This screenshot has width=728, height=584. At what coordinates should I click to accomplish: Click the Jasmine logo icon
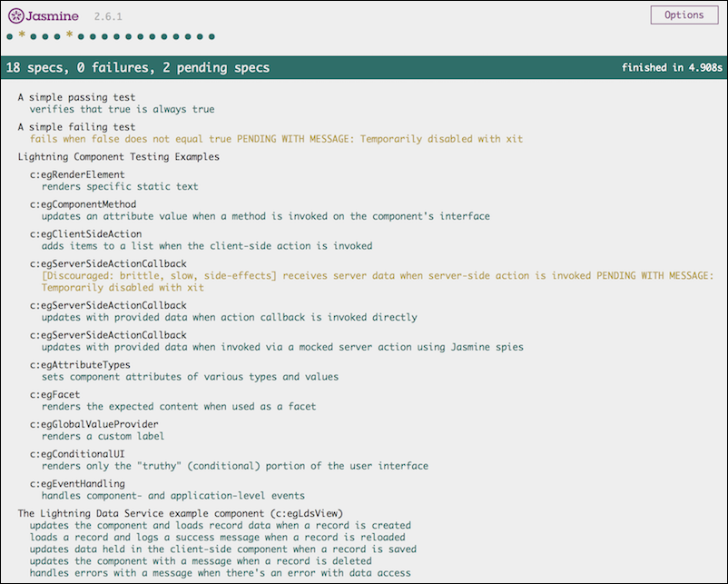pyautogui.click(x=15, y=15)
